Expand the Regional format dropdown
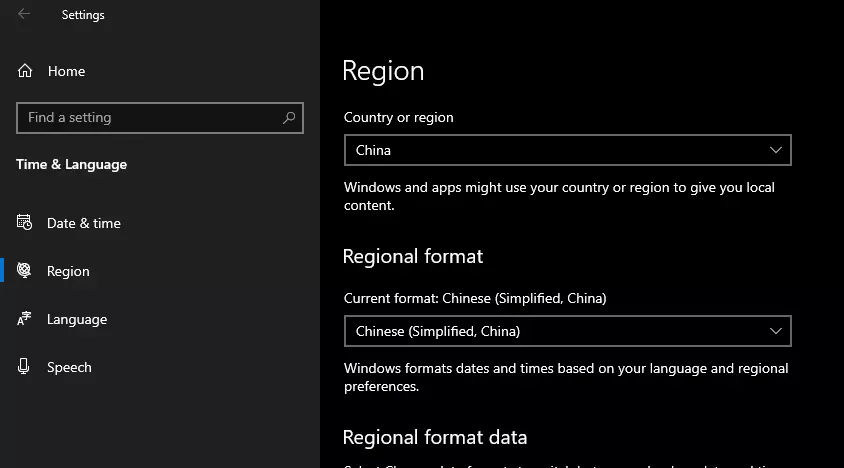Screen dimensions: 844x468 click(x=567, y=331)
